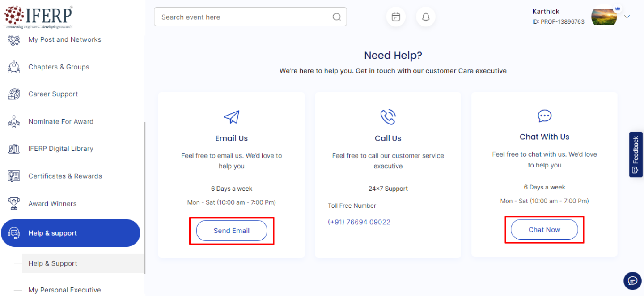Open My Personal Executive submenu item
Screen dimensions: 644x296
pyautogui.click(x=64, y=290)
